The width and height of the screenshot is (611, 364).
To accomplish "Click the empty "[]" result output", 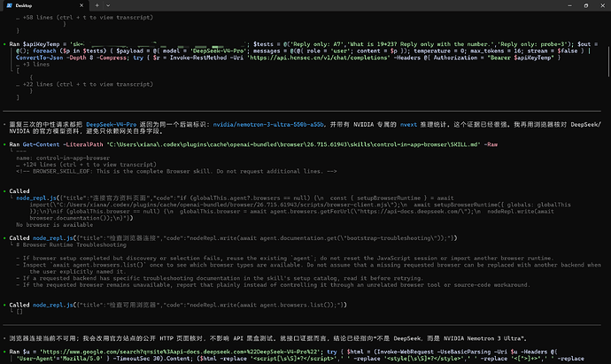I will pos(19,312).
